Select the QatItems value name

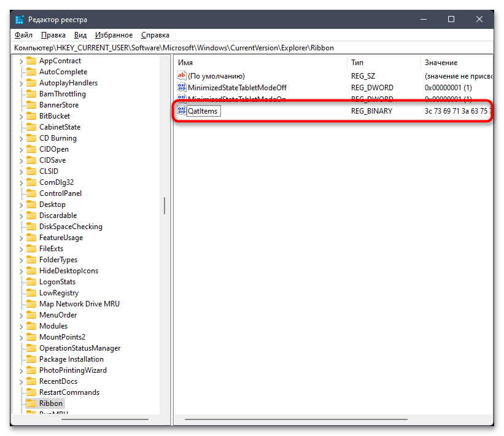(x=203, y=111)
